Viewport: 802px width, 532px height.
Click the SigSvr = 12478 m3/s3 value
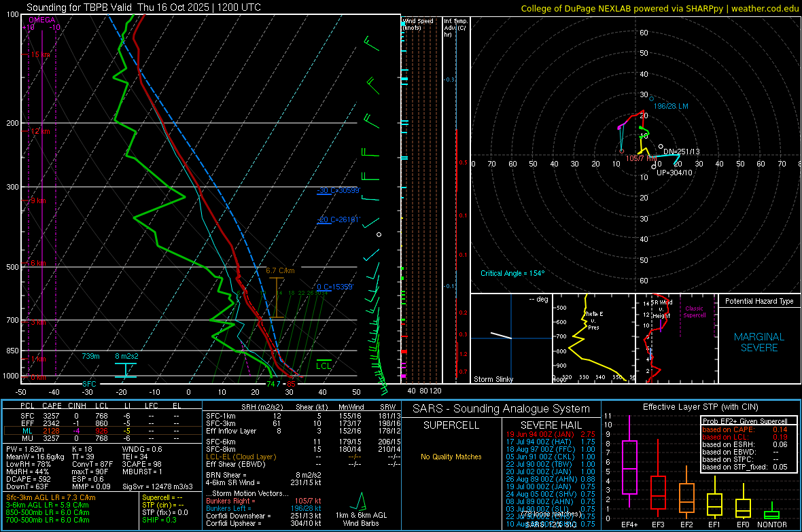point(158,486)
